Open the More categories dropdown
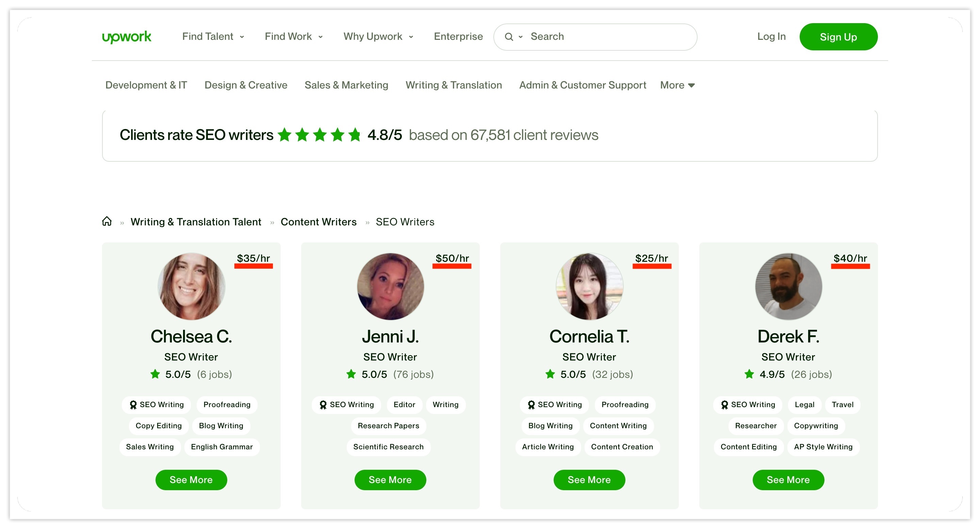This screenshot has height=529, width=980. click(x=677, y=85)
